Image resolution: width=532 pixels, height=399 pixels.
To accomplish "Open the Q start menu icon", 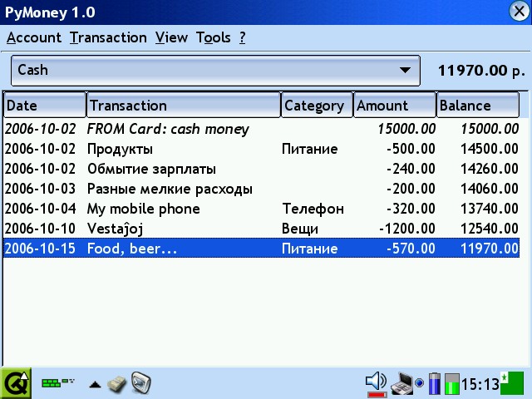I will [16, 383].
